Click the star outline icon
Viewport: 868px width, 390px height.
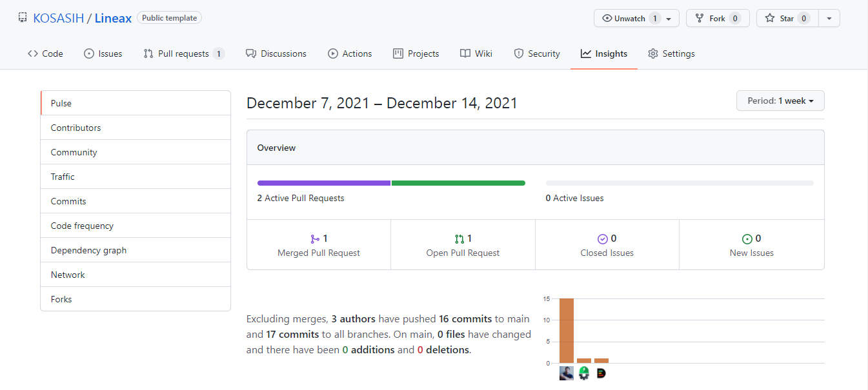coord(769,18)
